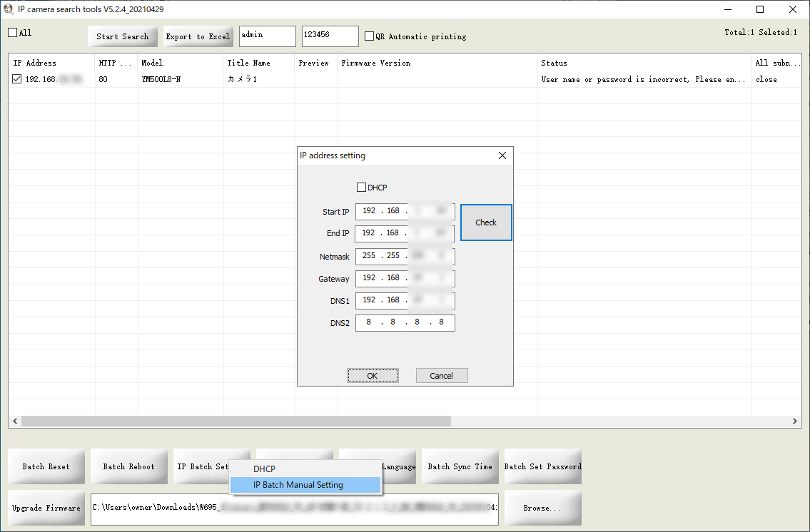The height and width of the screenshot is (532, 810).
Task: Maximize the IP camera search tools window
Action: click(760, 9)
